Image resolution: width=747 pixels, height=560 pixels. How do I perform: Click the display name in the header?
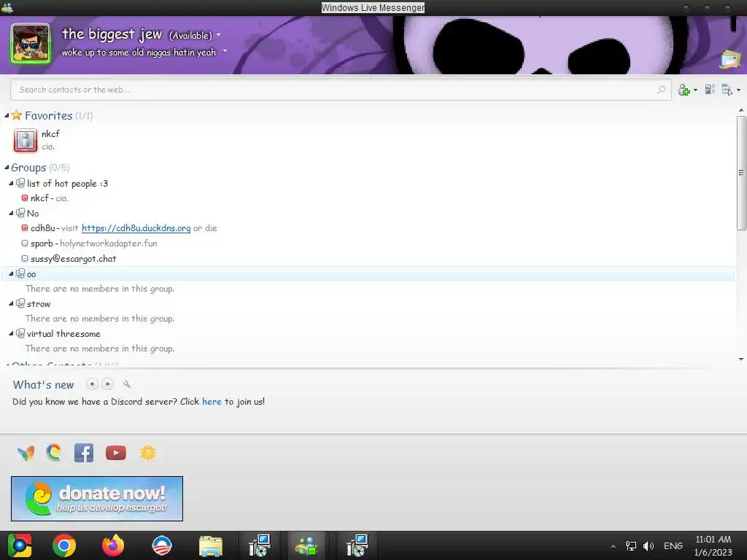pos(112,34)
